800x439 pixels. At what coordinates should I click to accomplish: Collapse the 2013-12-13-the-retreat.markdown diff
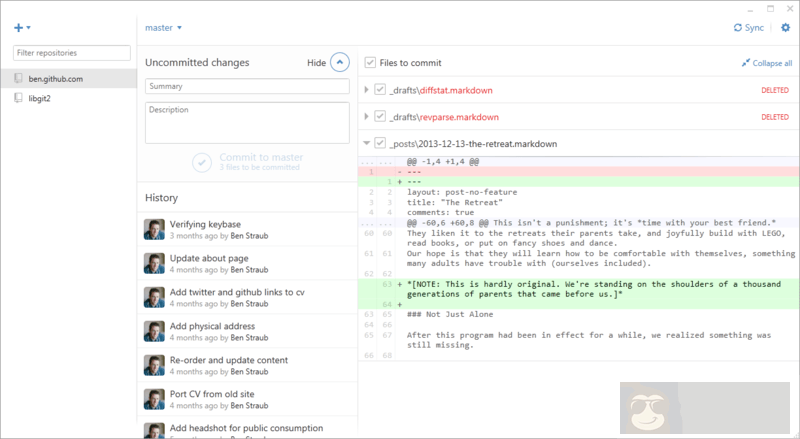367,144
